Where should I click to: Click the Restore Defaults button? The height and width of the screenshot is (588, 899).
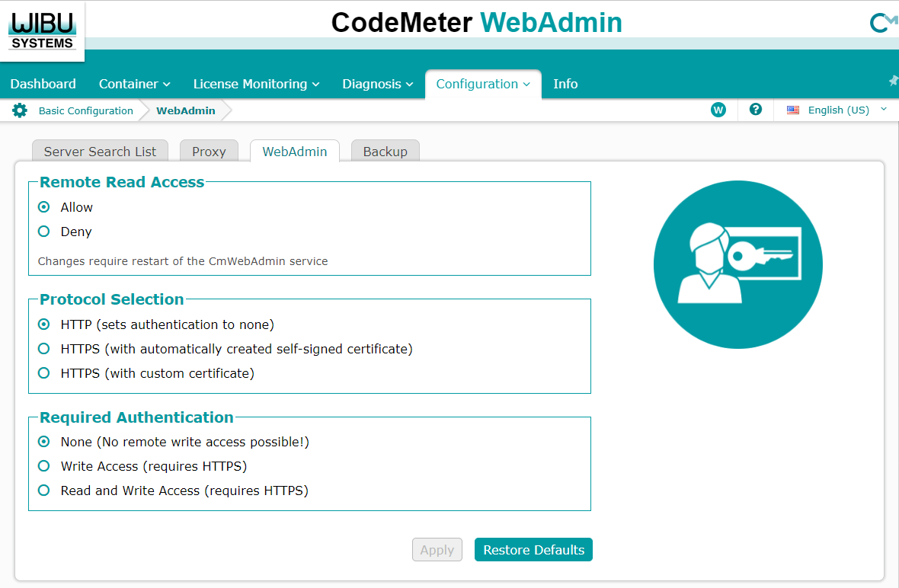pos(533,550)
